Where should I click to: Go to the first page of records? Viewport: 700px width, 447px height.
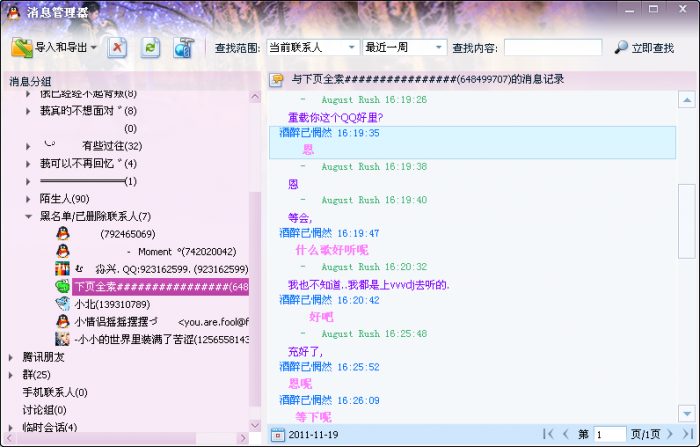point(548,434)
